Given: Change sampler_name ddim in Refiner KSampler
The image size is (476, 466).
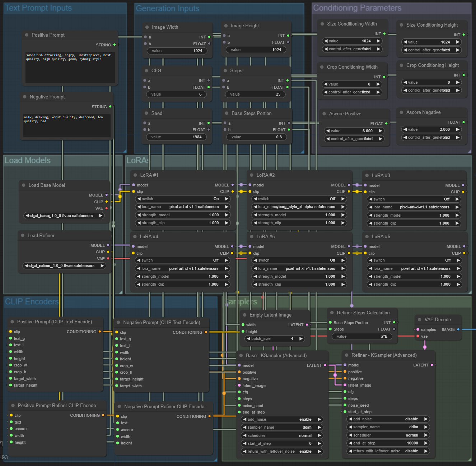Looking at the screenshot, I should pyautogui.click(x=388, y=427).
